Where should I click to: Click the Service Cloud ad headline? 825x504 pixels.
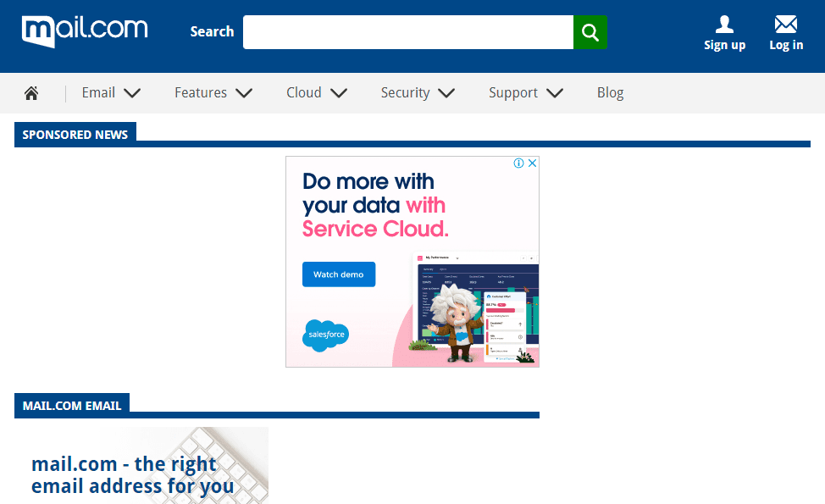375,205
